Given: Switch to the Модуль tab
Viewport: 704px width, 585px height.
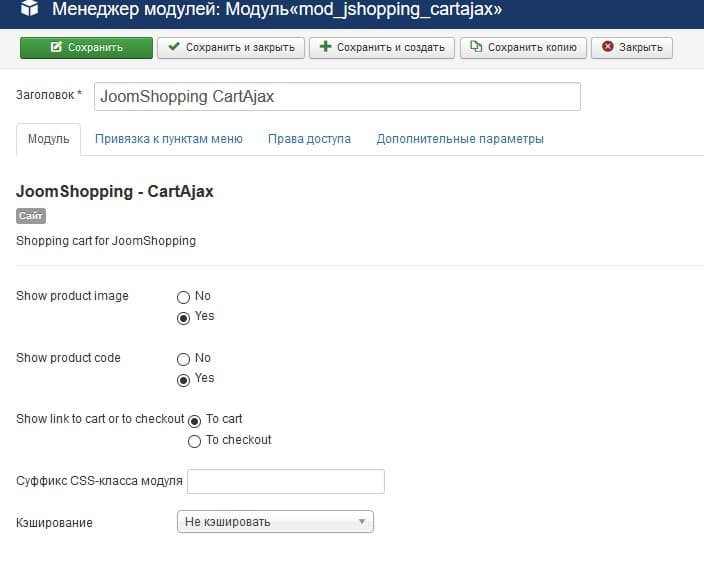Looking at the screenshot, I should (x=48, y=139).
